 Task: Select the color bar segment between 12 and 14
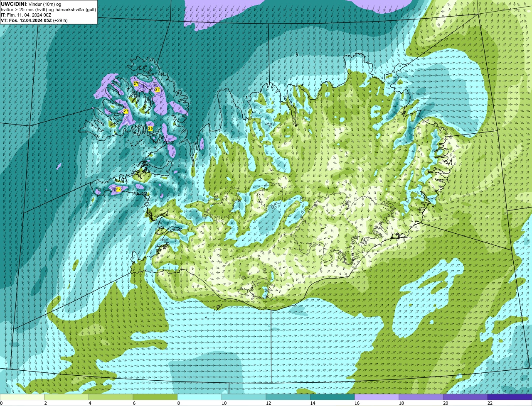(x=288, y=397)
